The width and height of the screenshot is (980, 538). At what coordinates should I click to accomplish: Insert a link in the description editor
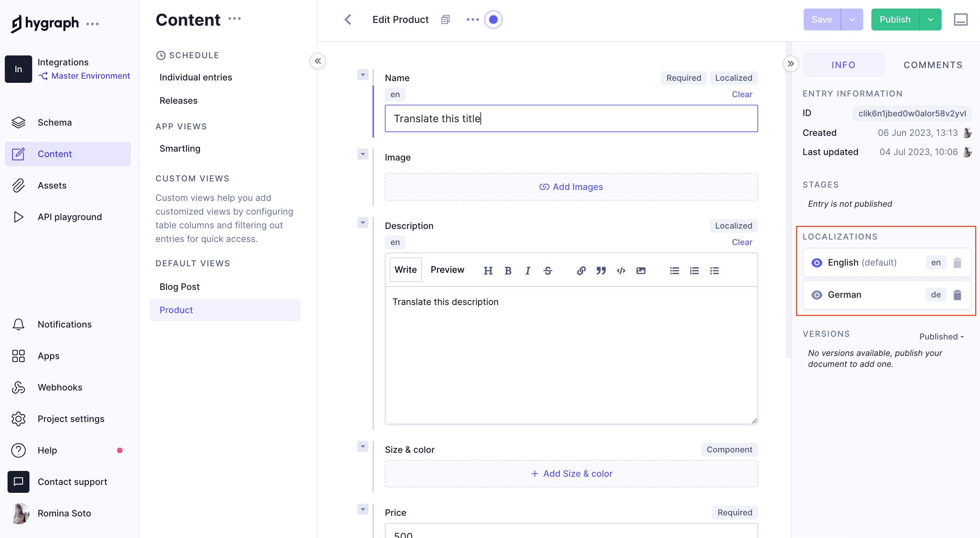click(x=581, y=271)
